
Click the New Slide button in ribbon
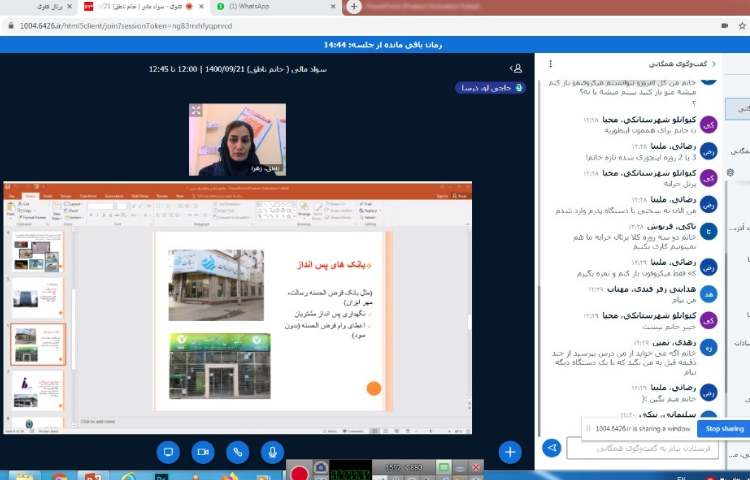(56, 211)
